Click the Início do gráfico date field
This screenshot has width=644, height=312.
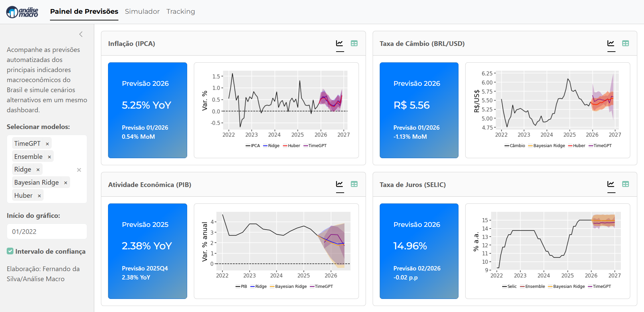[x=47, y=232]
